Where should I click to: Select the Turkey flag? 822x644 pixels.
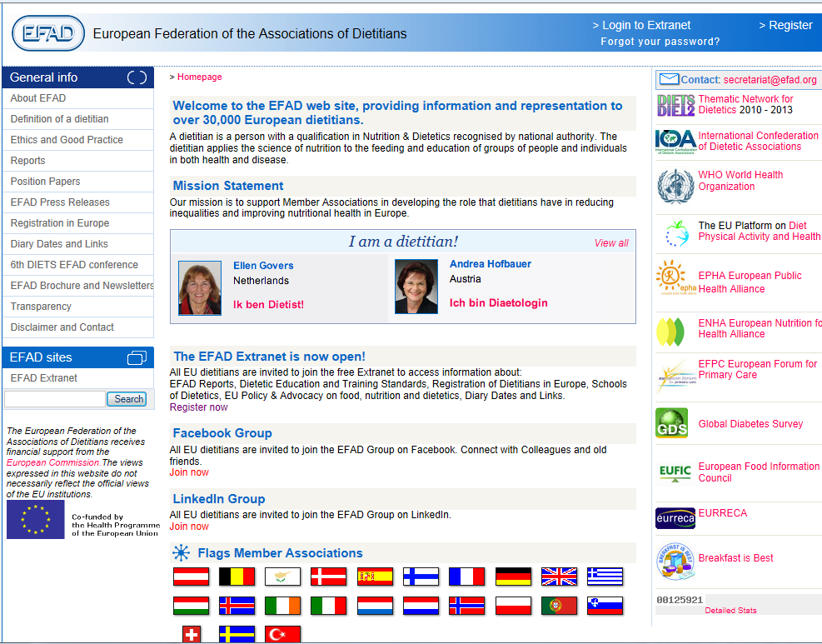pos(282,635)
